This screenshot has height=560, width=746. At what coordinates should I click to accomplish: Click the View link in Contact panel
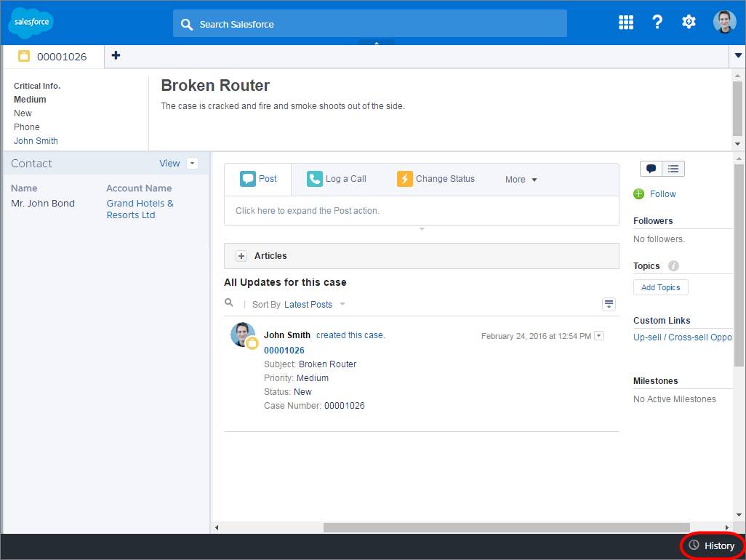click(x=169, y=163)
